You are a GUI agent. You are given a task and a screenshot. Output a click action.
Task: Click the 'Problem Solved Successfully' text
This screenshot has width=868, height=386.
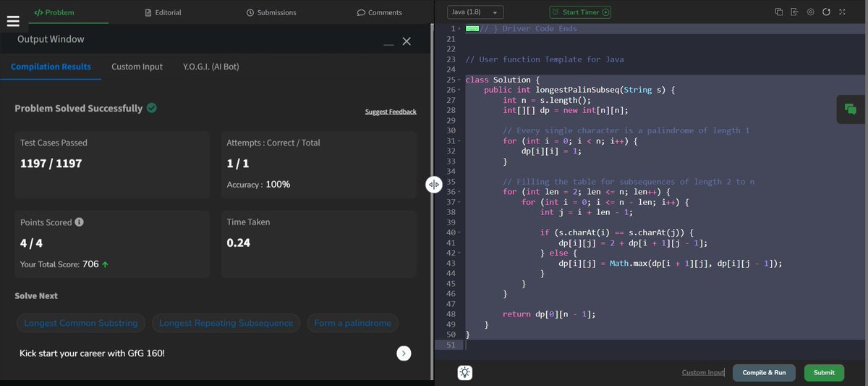79,108
